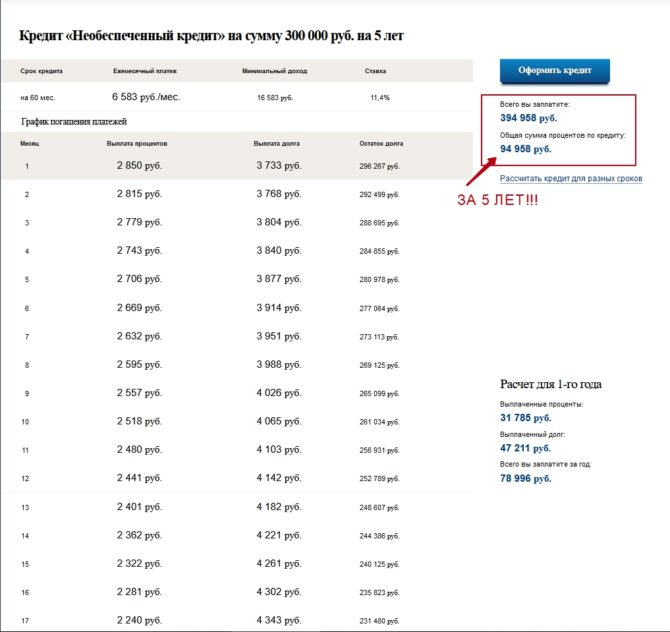This screenshot has height=632, width=670.
Task: Click the Минимальный доход column header
Action: (274, 71)
